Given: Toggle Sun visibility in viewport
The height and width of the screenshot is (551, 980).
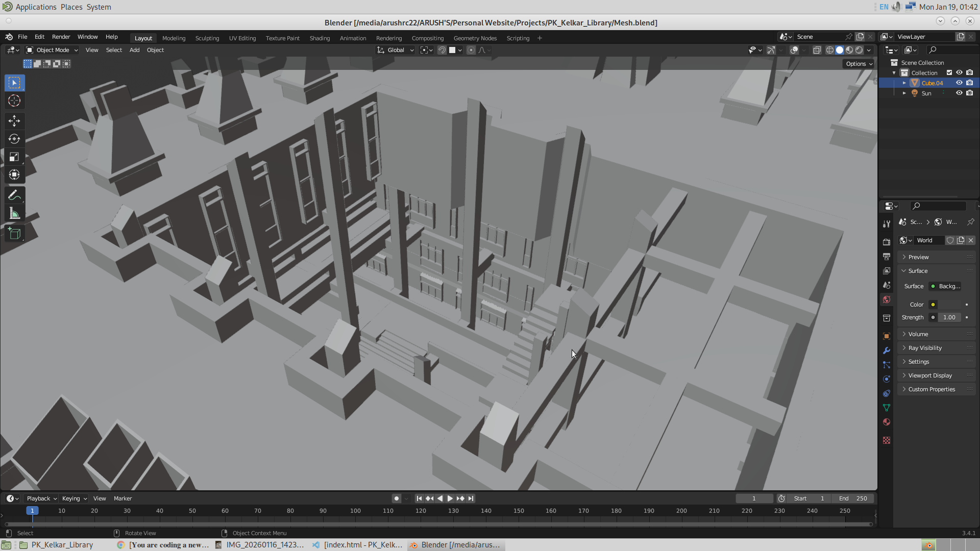Looking at the screenshot, I should point(959,93).
